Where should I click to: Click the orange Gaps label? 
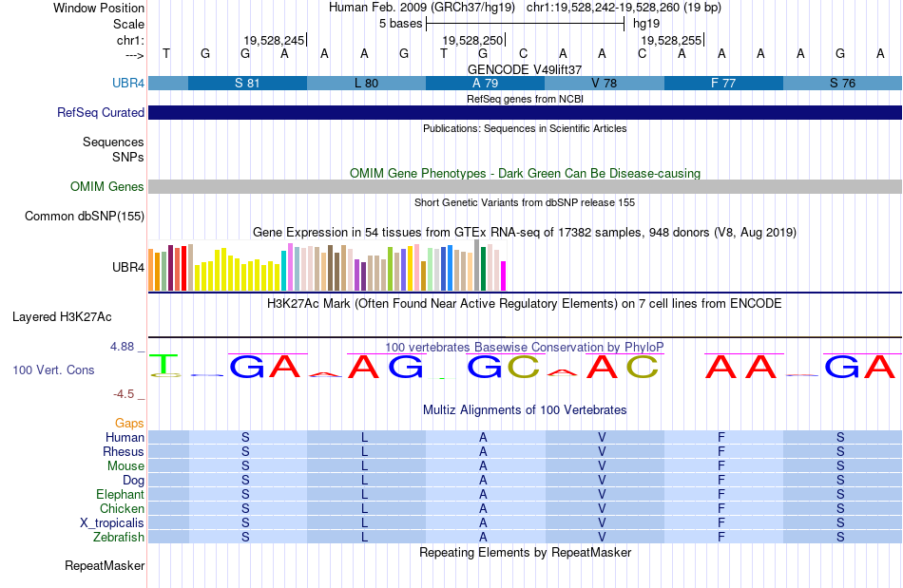tap(129, 423)
